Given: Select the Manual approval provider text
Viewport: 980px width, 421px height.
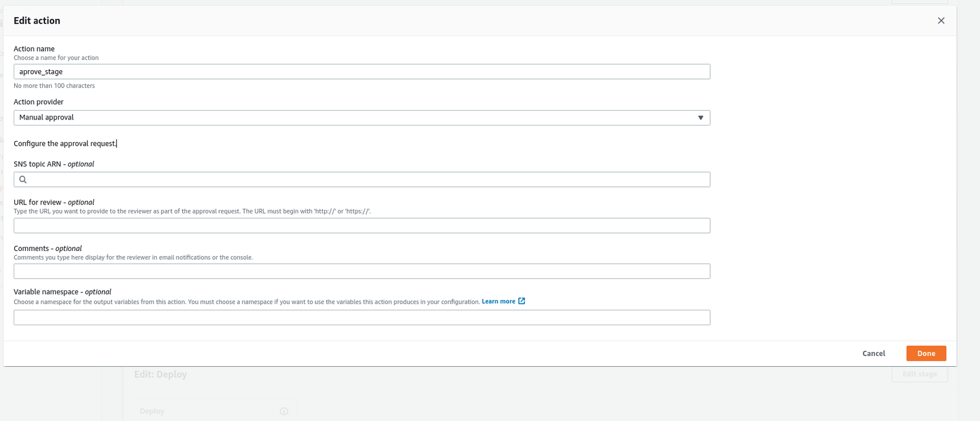Looking at the screenshot, I should [46, 118].
